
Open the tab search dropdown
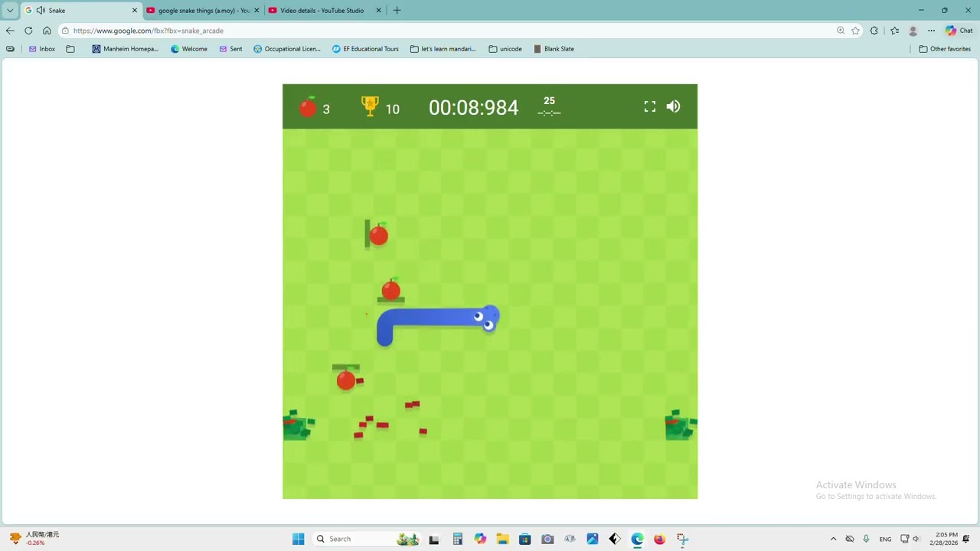pyautogui.click(x=10, y=11)
